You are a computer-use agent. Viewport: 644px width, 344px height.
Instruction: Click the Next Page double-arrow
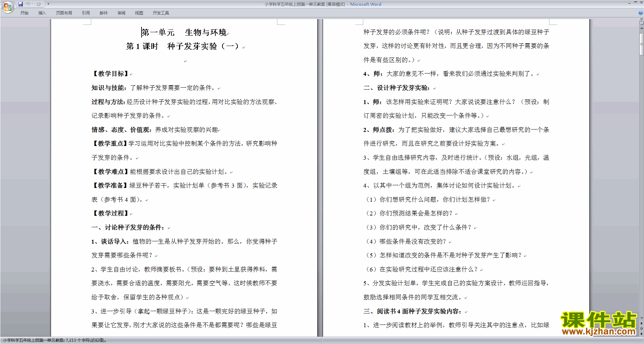641,334
